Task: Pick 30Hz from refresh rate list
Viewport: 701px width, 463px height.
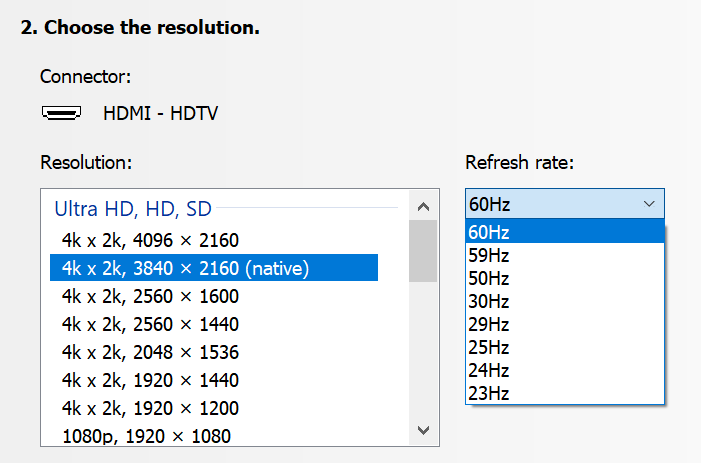Action: (x=564, y=301)
